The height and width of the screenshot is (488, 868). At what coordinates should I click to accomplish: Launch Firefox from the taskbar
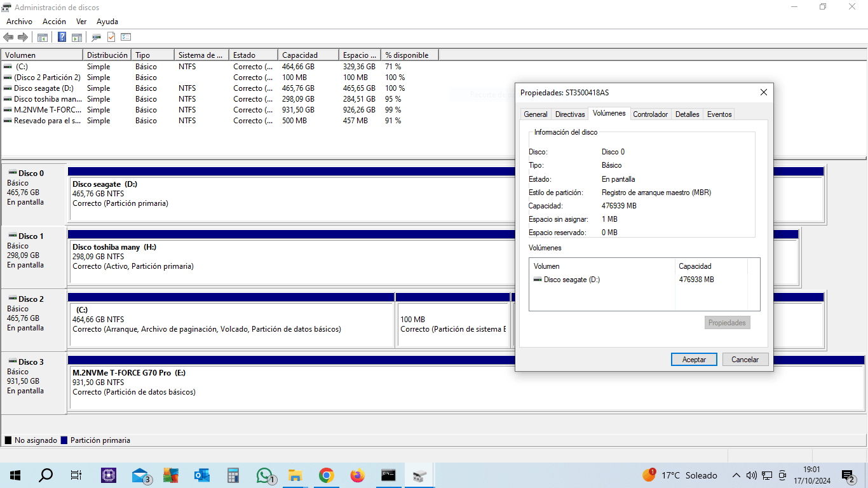pos(357,475)
